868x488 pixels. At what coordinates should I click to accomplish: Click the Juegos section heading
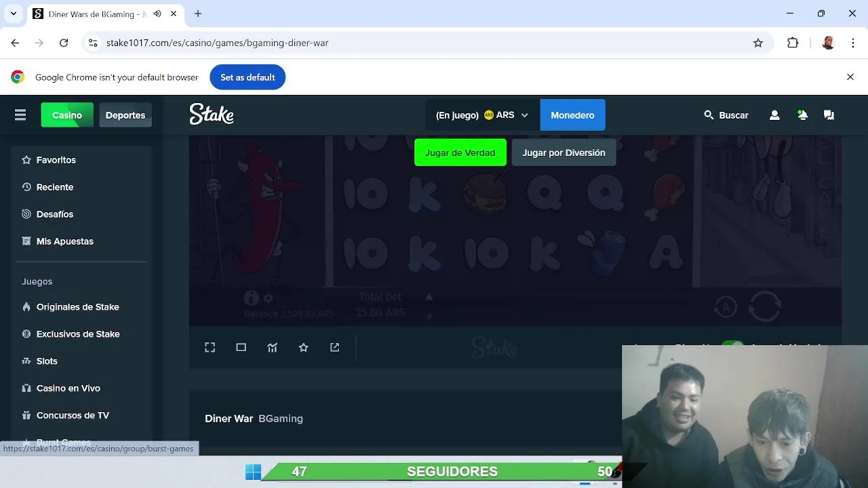click(37, 281)
